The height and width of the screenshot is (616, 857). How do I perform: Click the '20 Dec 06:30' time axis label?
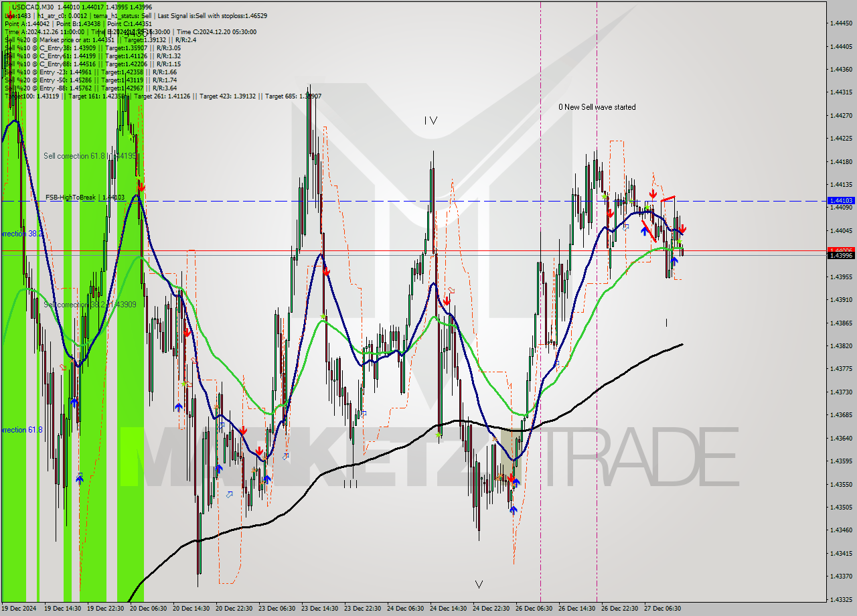coord(148,609)
